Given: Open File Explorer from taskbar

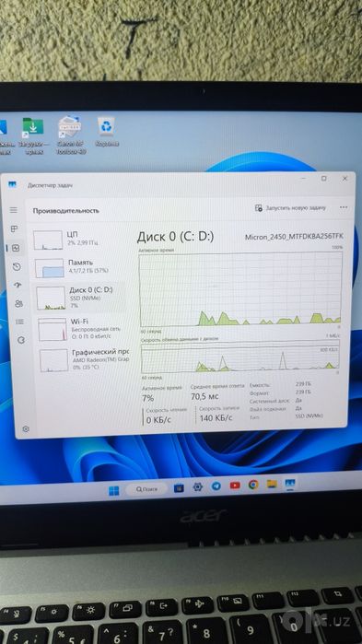Looking at the screenshot, I should pyautogui.click(x=272, y=484).
